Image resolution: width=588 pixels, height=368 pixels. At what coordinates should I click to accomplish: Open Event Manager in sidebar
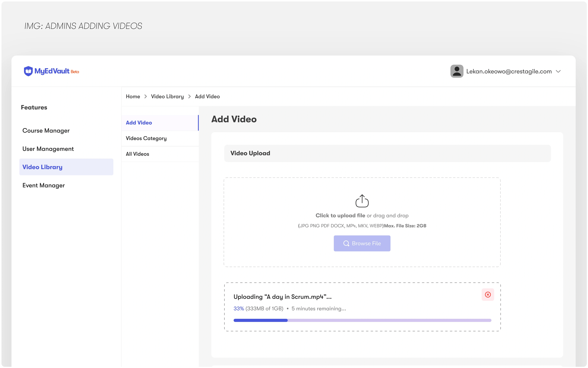tap(44, 185)
